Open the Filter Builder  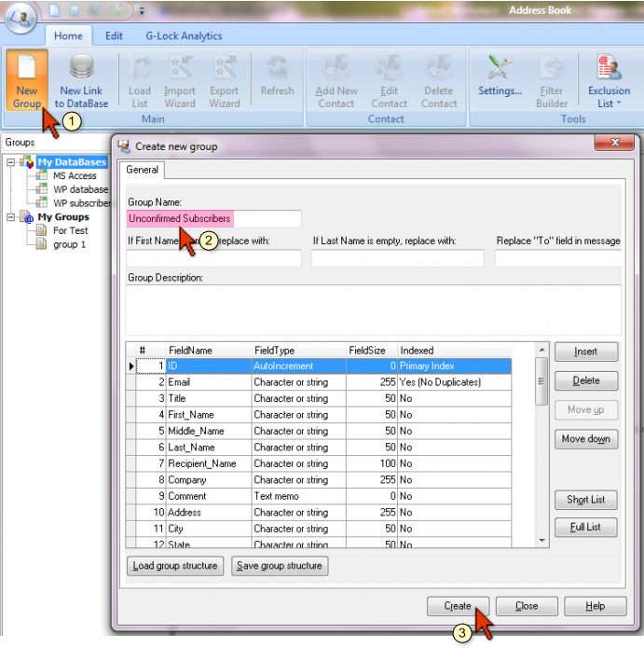(552, 81)
